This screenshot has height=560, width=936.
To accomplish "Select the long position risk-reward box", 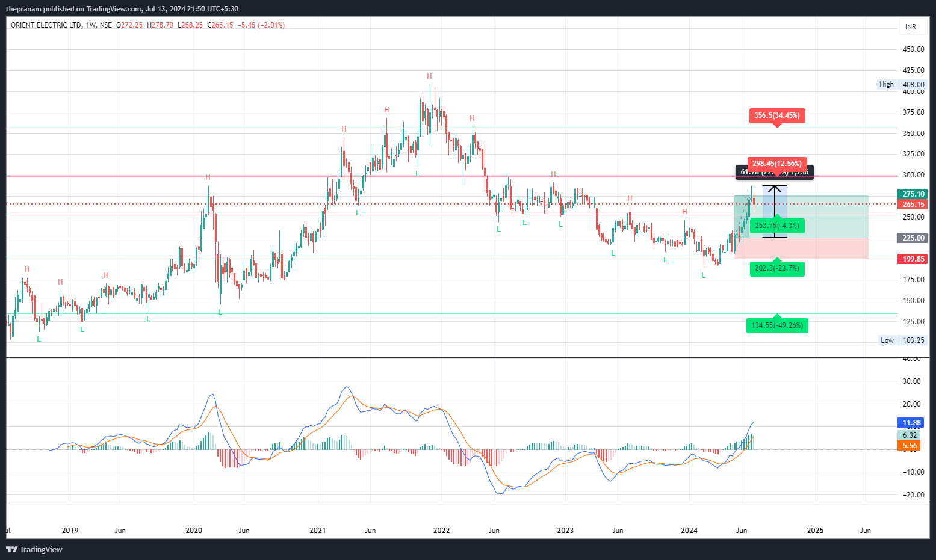I will tap(801, 227).
